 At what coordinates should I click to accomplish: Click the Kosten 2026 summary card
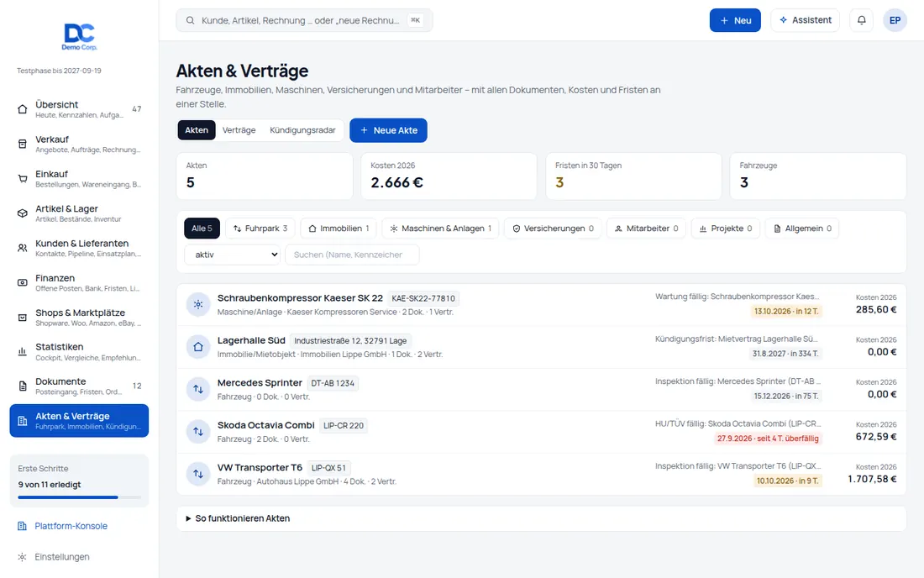click(449, 176)
